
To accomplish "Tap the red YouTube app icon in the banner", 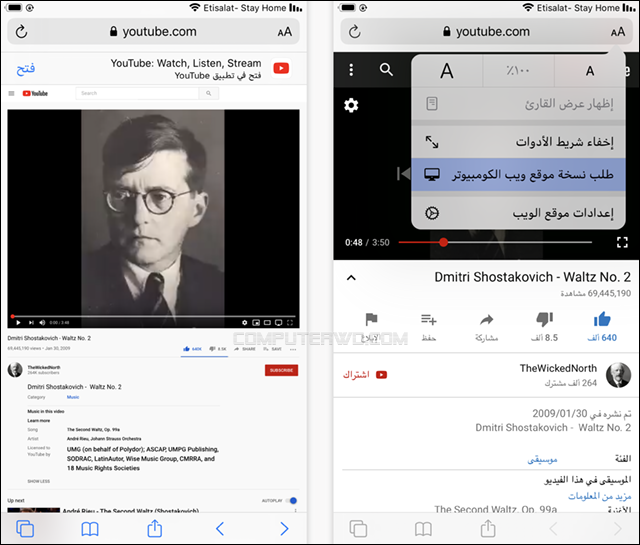I will click(x=281, y=68).
